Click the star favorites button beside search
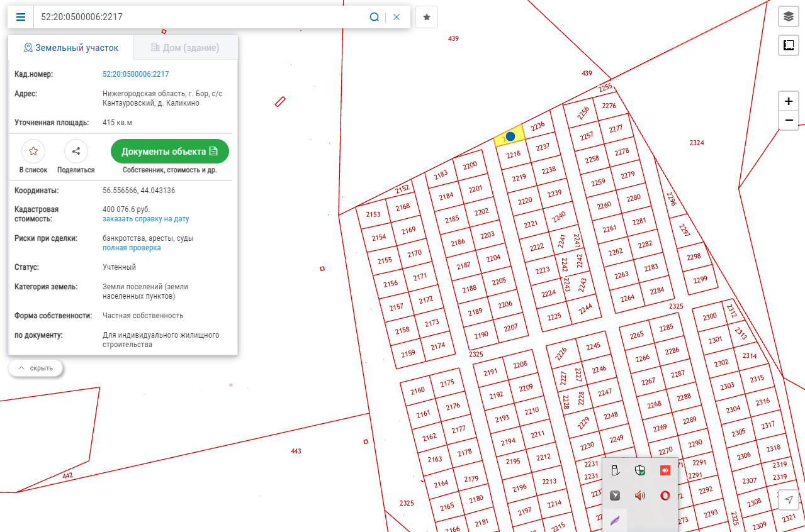 pos(427,17)
